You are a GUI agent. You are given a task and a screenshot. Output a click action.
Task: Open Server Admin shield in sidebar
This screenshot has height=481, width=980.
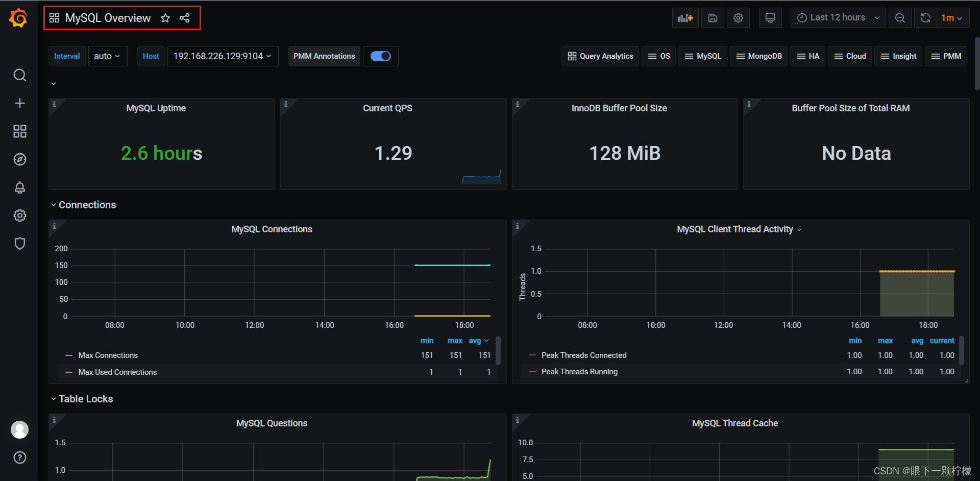click(x=19, y=244)
